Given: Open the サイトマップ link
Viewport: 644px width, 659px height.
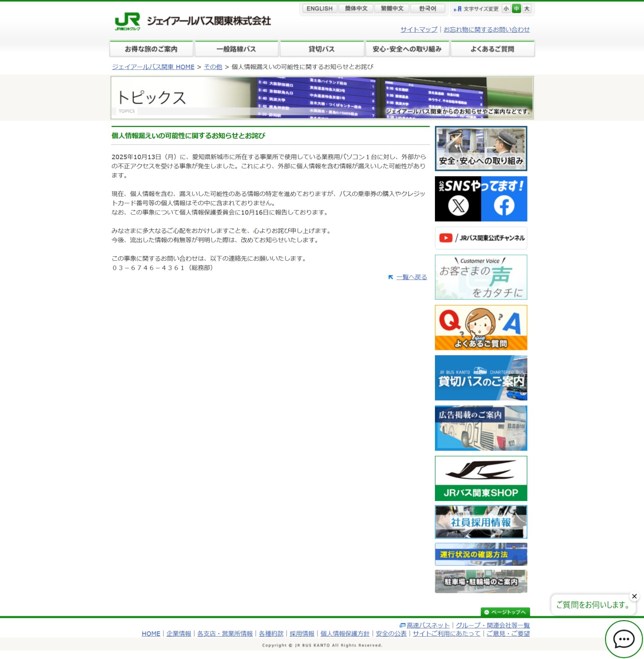Looking at the screenshot, I should (418, 30).
